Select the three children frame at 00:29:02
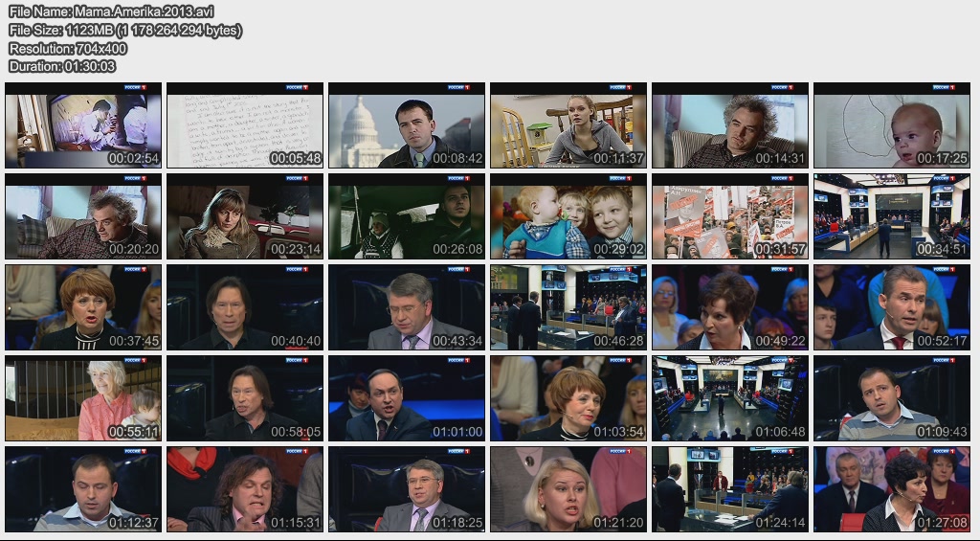The height and width of the screenshot is (541, 980). pyautogui.click(x=568, y=216)
